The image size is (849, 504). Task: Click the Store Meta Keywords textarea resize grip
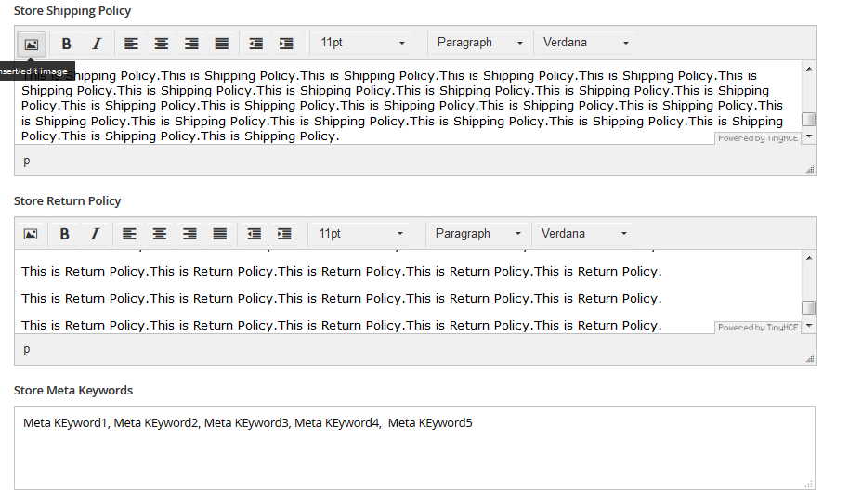click(x=809, y=484)
